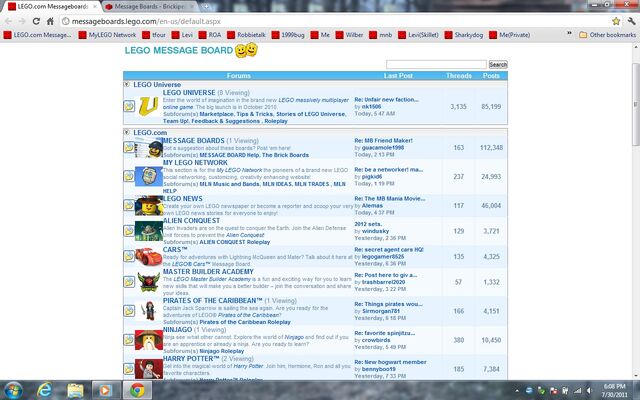Image resolution: width=640 pixels, height=400 pixels.
Task: Open the Other bookmarks folder
Action: (608, 35)
